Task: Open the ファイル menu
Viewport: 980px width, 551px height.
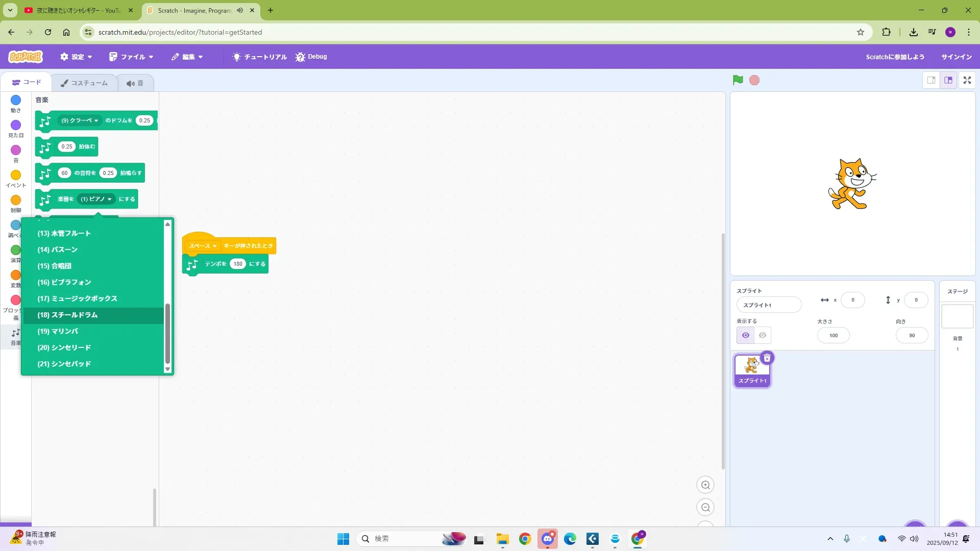Action: [131, 57]
